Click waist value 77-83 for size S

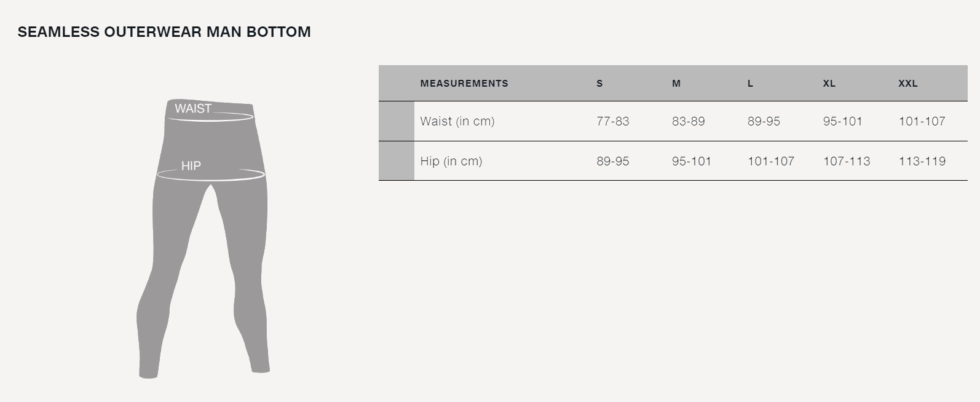[613, 121]
